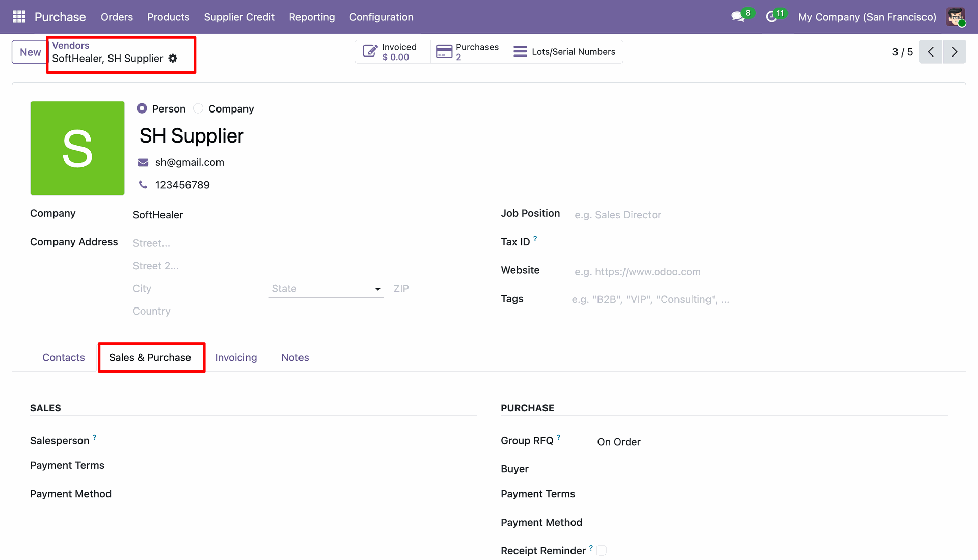The image size is (978, 560).
Task: Toggle the Receipt Reminder checkbox
Action: click(x=602, y=551)
